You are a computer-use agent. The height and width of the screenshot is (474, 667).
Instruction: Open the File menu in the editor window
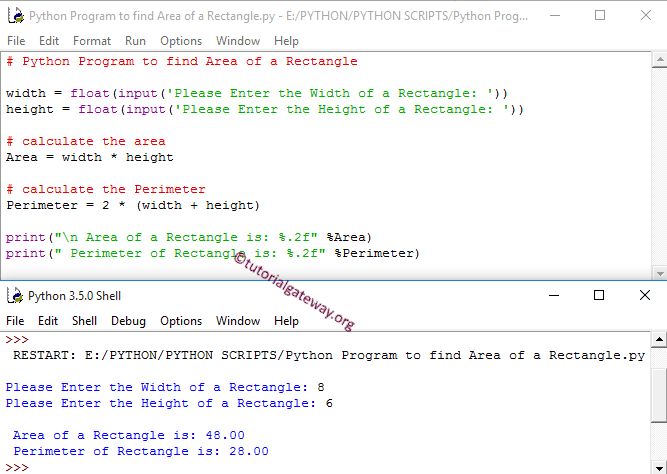(16, 41)
